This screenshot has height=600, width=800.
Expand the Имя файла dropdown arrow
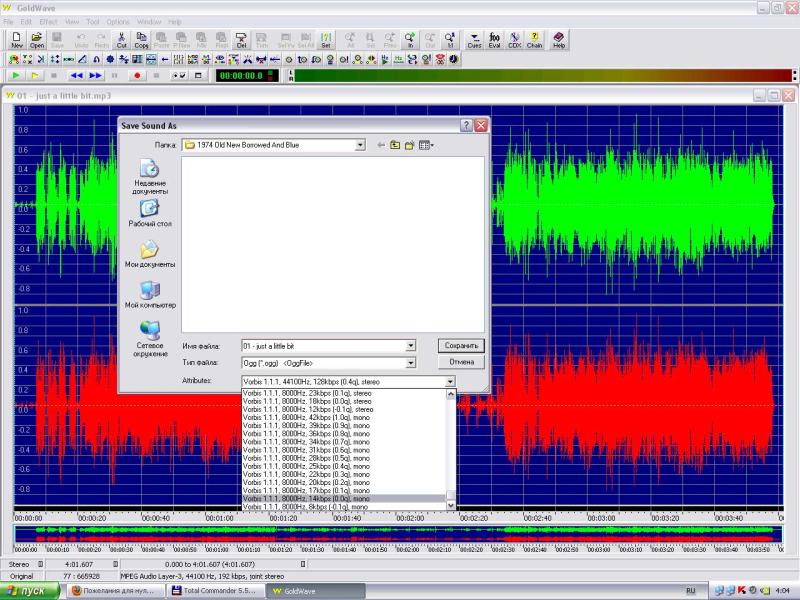coord(411,346)
